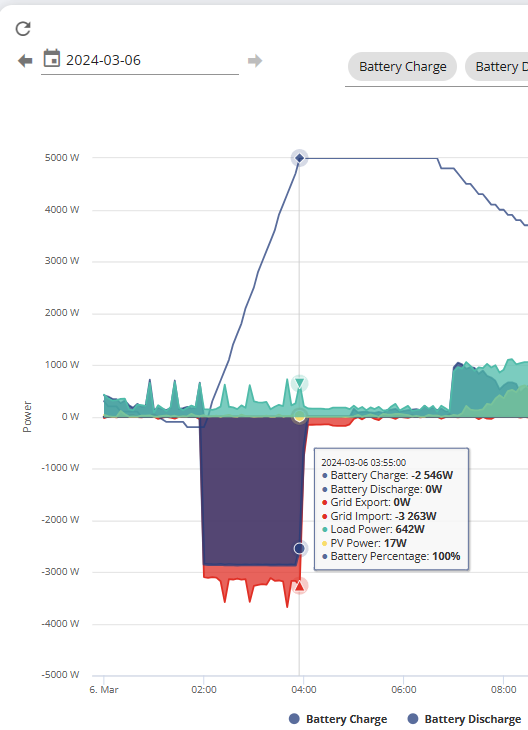Click the tooltip showing 03:55:00 values
Viewport: 528px width, 730px height.
pos(392,509)
